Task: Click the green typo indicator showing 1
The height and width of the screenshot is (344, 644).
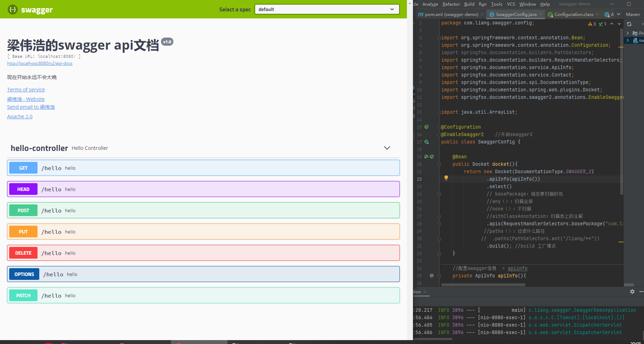Action: pyautogui.click(x=603, y=24)
